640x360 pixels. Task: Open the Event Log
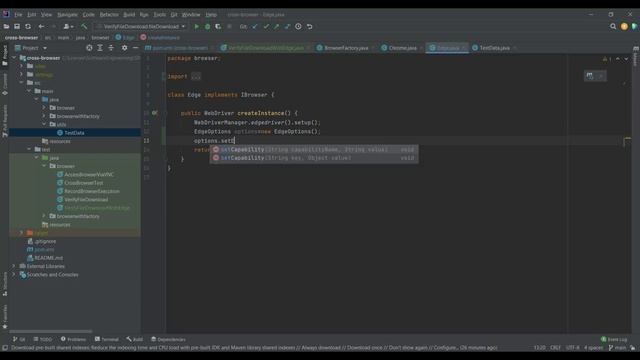[x=614, y=339]
